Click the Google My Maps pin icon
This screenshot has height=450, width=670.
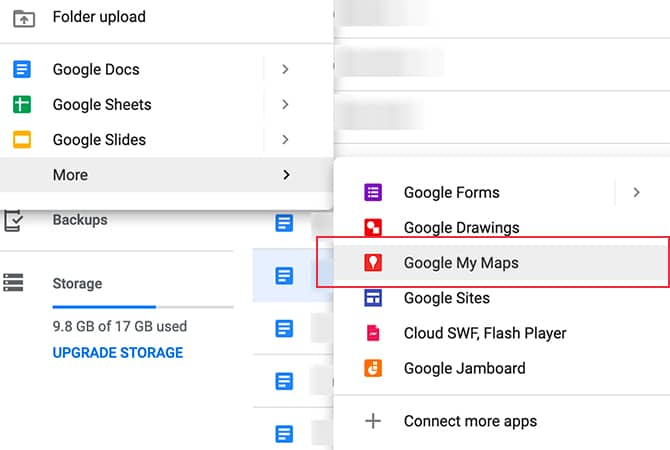(x=373, y=262)
